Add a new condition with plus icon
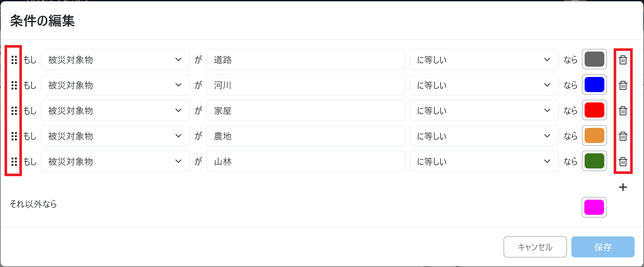Viewport: 644px width, 267px height. [x=623, y=187]
